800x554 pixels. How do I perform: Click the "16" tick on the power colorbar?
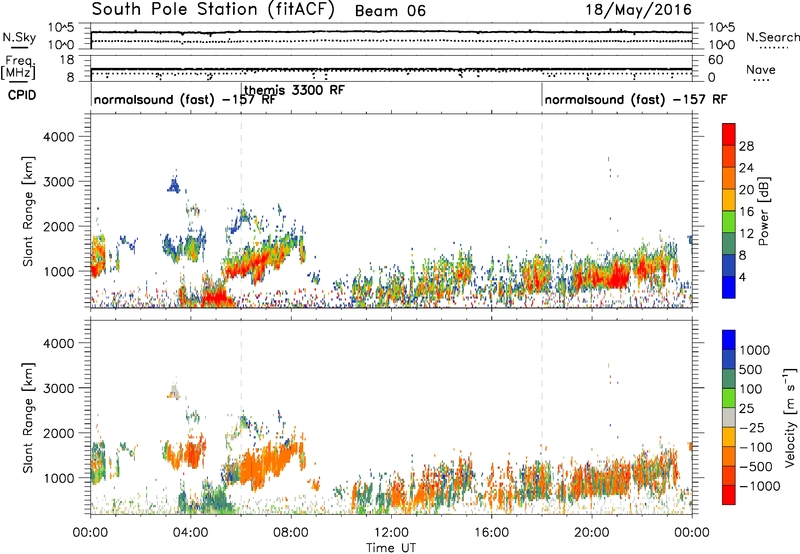746,212
